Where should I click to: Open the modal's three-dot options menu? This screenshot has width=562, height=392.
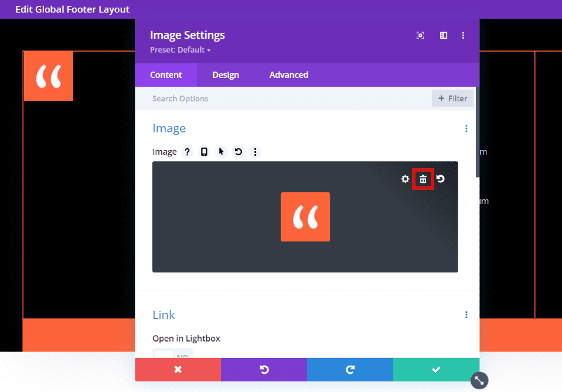tap(464, 35)
